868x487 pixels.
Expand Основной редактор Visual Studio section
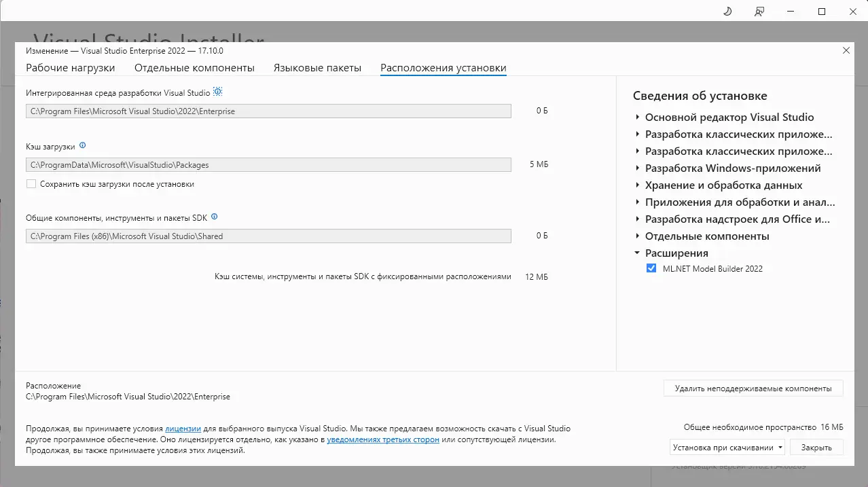tap(637, 118)
